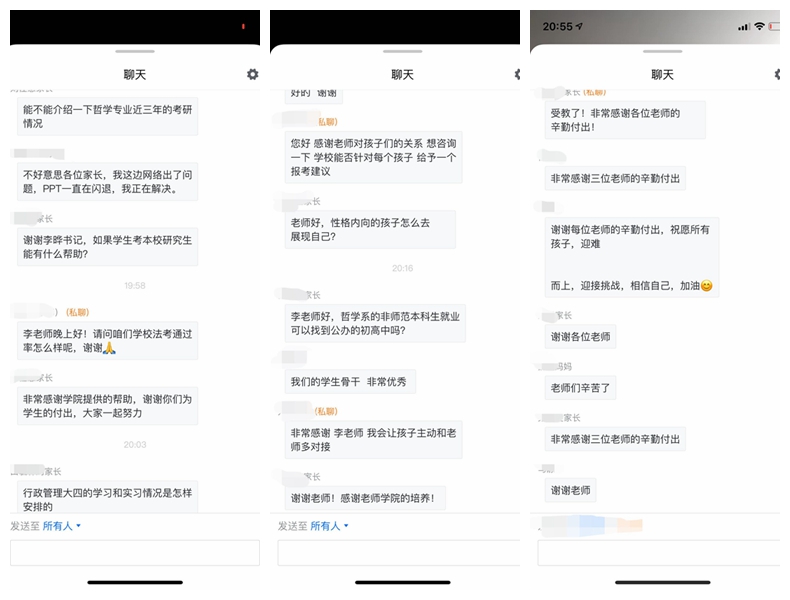Focus the message input field in middle phone
The width and height of the screenshot is (790, 600).
(x=399, y=553)
